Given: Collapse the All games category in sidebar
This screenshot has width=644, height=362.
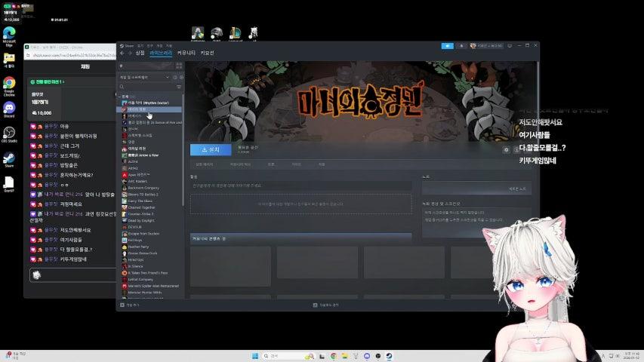Looking at the screenshot, I should (121, 97).
